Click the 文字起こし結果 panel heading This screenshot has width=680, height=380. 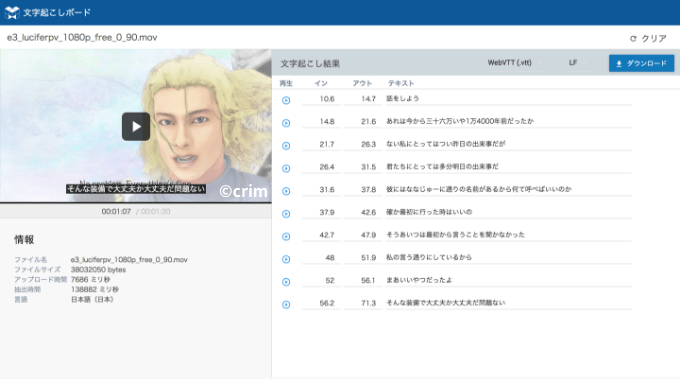pyautogui.click(x=310, y=64)
